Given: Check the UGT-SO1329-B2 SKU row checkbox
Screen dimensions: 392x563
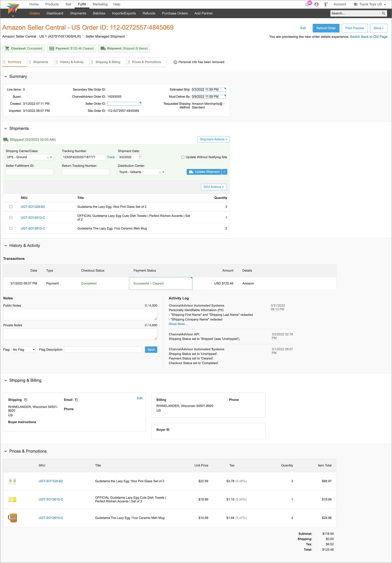Looking at the screenshot, I should click(11, 207).
